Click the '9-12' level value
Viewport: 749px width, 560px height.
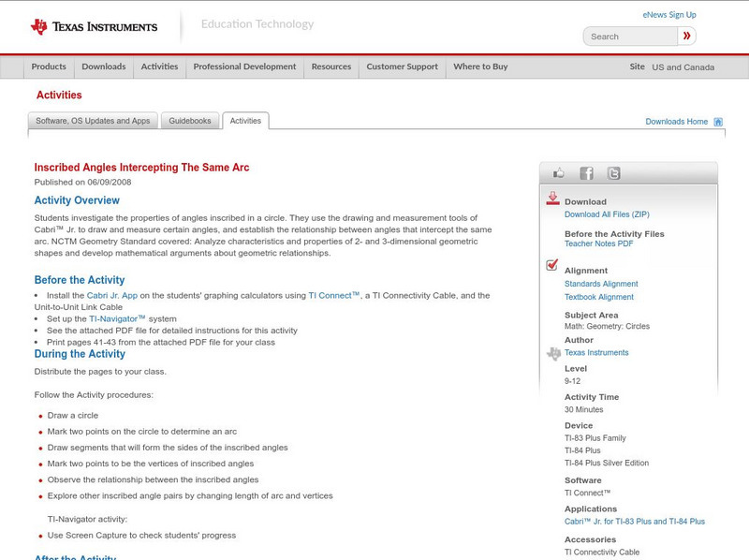click(572, 381)
